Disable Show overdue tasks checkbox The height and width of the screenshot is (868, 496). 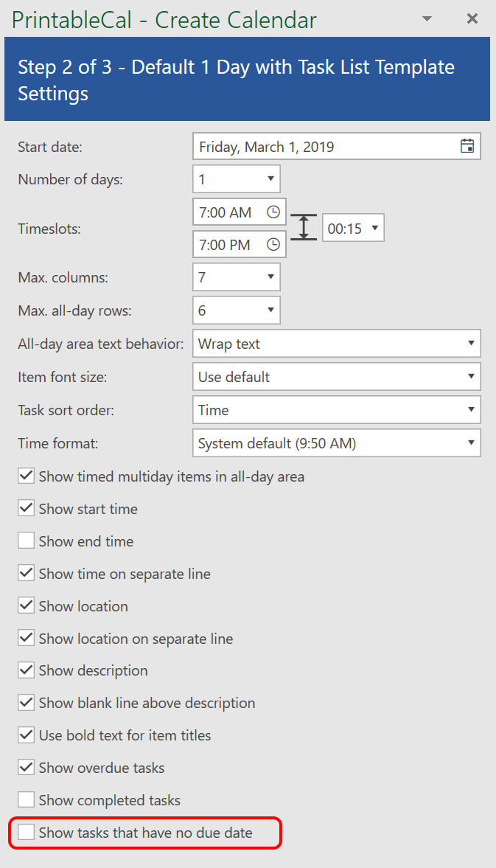[27, 768]
